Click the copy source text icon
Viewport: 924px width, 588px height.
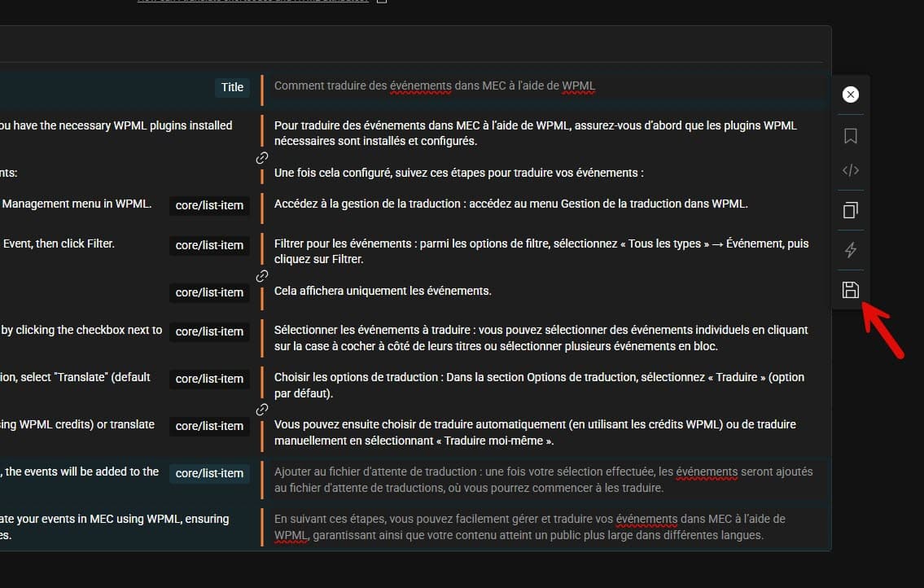[851, 210]
